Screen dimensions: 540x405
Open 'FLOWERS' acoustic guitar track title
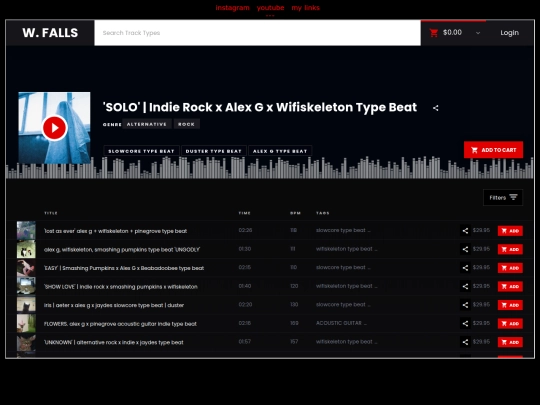coord(120,324)
